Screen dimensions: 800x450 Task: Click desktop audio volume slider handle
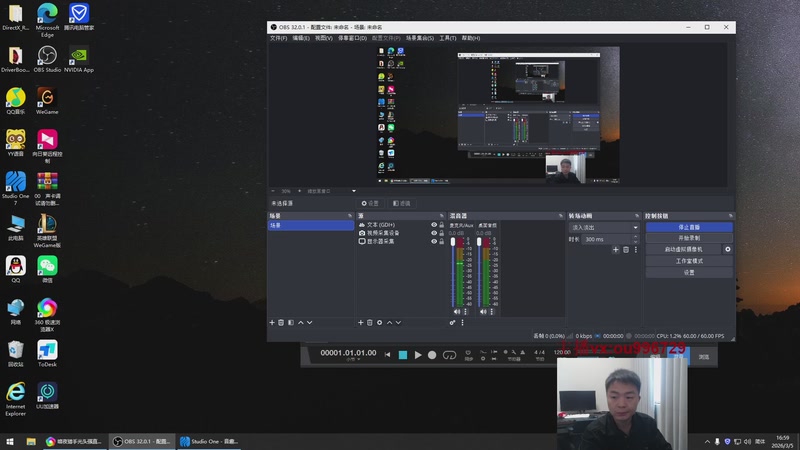coord(479,242)
